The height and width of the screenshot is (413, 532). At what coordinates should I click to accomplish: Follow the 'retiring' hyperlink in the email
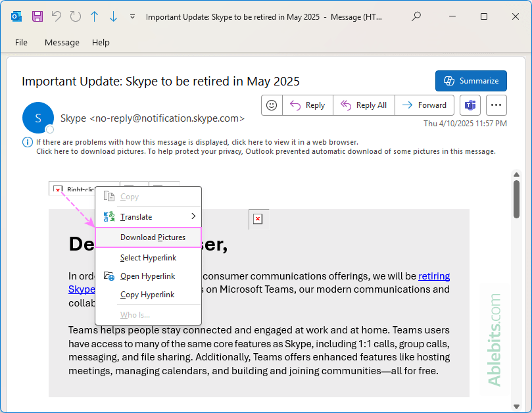434,276
